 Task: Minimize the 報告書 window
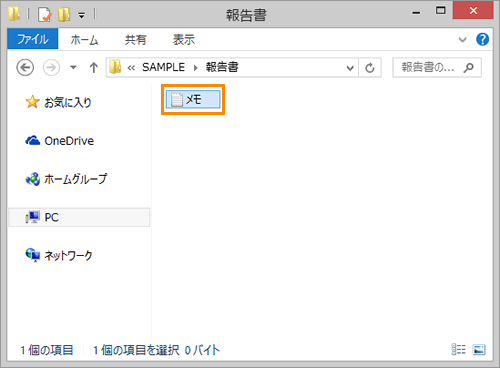tap(416, 12)
